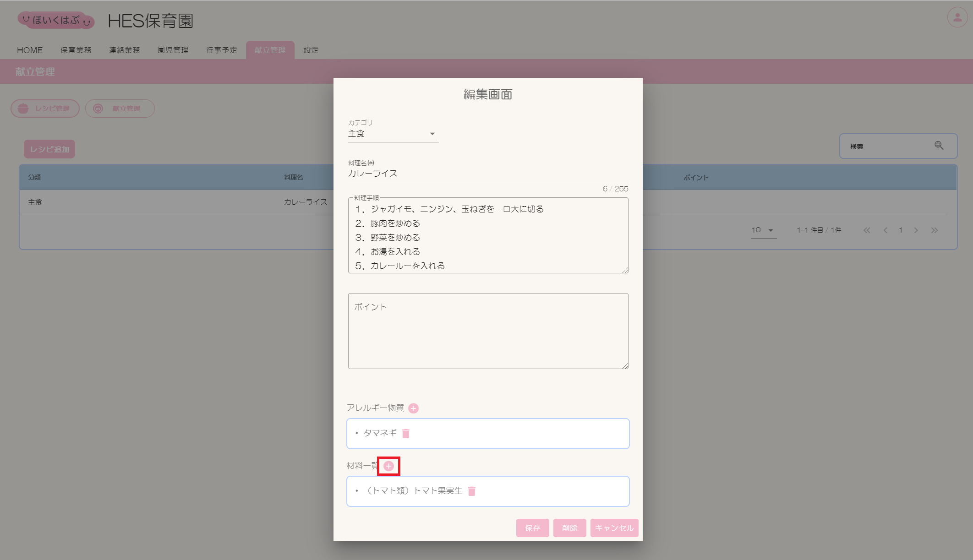Click the キャンセル button
The image size is (973, 560).
614,528
